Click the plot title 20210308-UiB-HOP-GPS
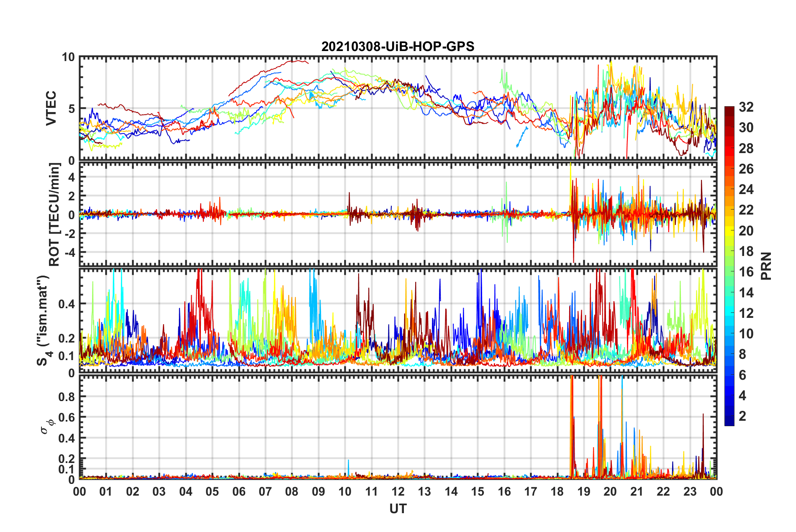796x532 pixels. pos(398,46)
